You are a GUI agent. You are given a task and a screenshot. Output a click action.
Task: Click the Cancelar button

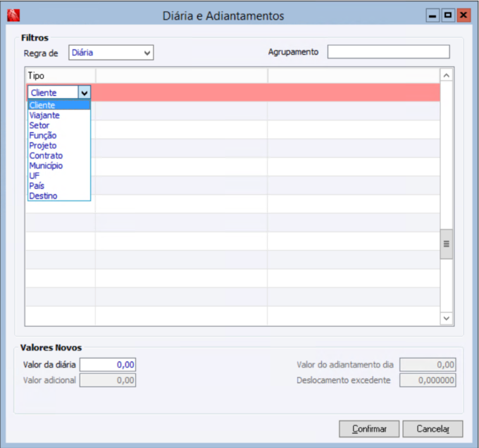click(x=433, y=429)
